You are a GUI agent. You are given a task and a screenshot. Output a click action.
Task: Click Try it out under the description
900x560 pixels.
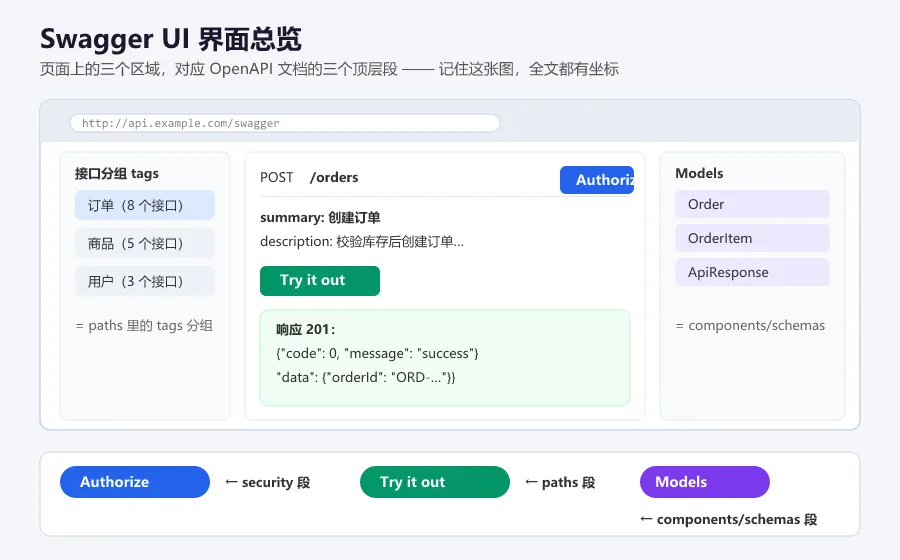coord(320,281)
